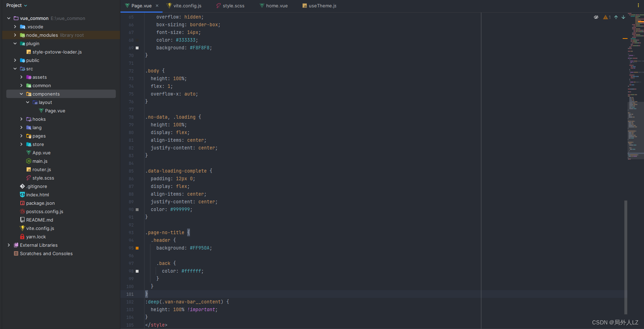
Task: Click the editor vertical scrollbar thumb
Action: [626, 257]
